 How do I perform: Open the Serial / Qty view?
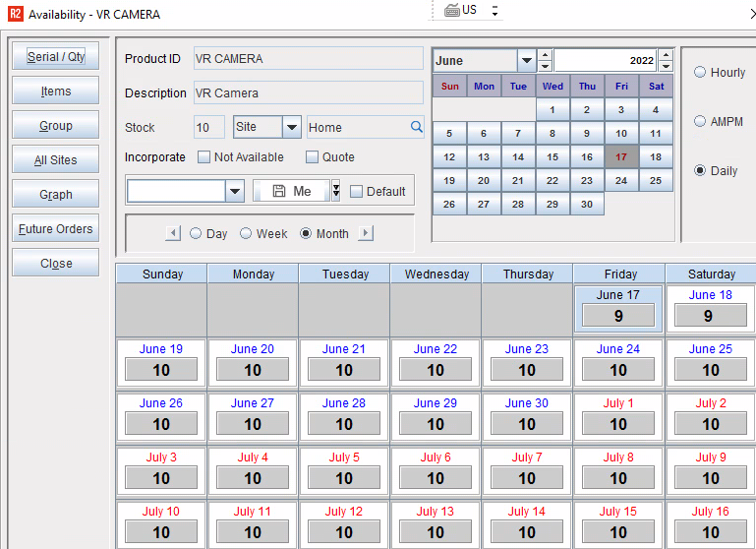(56, 57)
